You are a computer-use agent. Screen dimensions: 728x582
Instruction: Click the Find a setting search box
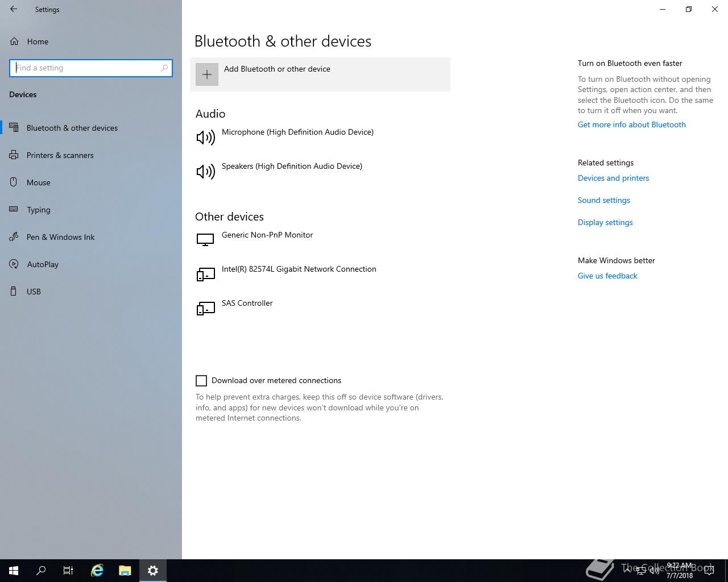91,68
